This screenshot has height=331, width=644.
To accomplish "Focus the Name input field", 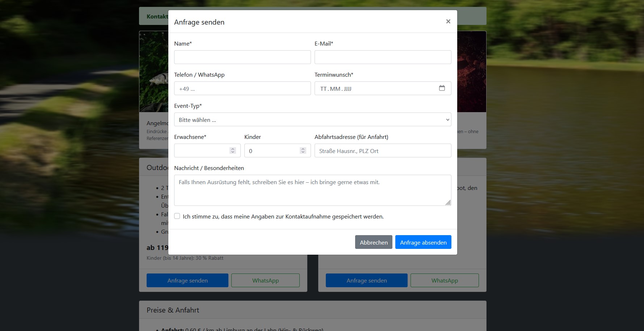I will [x=242, y=57].
